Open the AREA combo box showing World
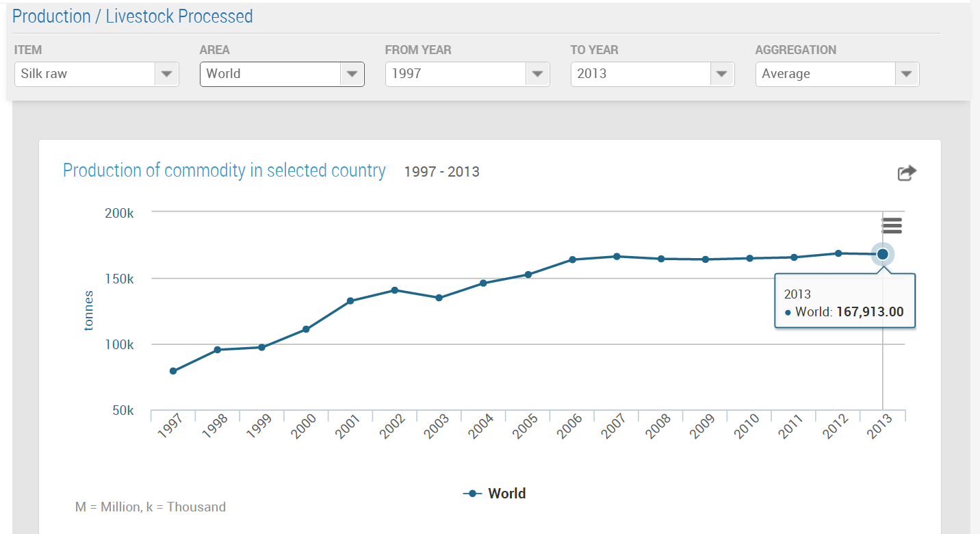 (x=282, y=74)
